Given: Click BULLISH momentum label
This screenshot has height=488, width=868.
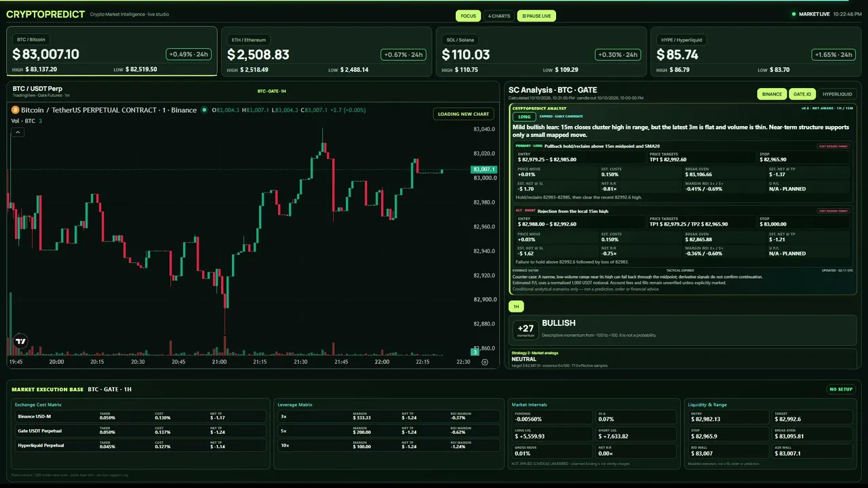Looking at the screenshot, I should tap(559, 323).
